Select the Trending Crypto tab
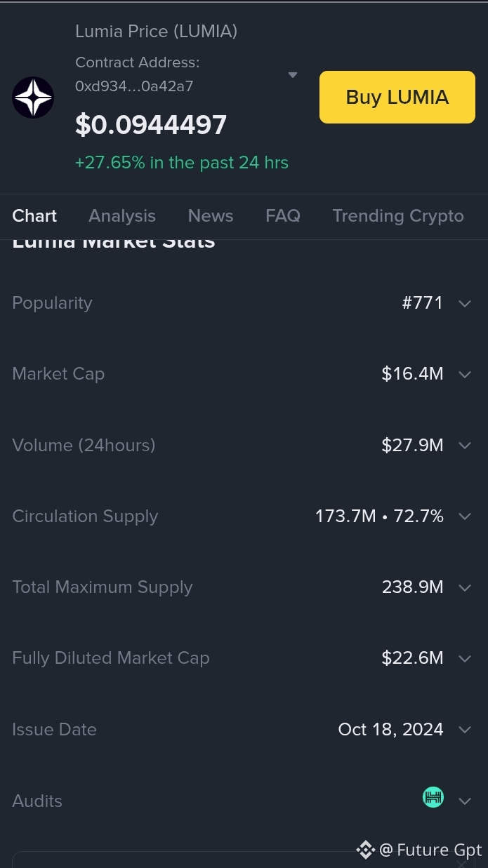The height and width of the screenshot is (868, 488). click(x=398, y=215)
